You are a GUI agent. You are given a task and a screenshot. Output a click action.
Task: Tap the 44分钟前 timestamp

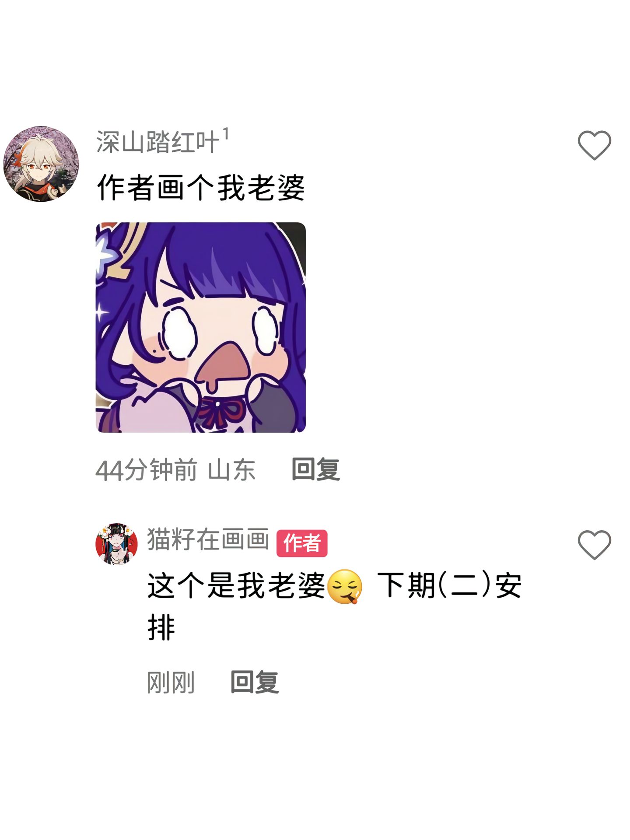147,470
